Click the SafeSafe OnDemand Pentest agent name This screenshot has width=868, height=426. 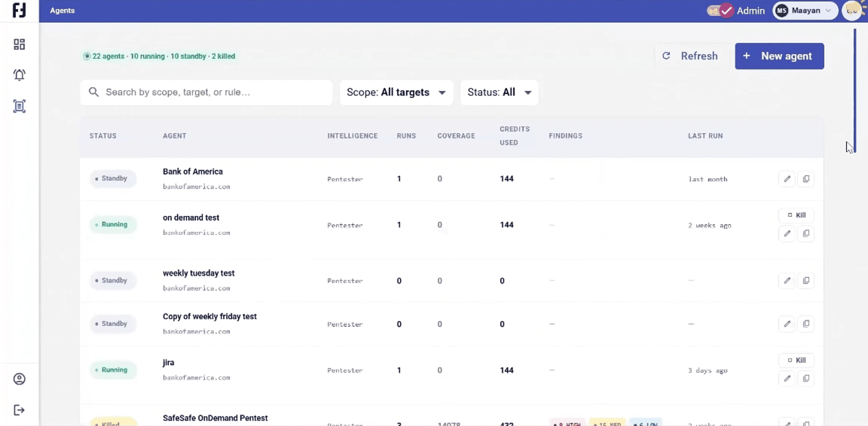click(215, 418)
